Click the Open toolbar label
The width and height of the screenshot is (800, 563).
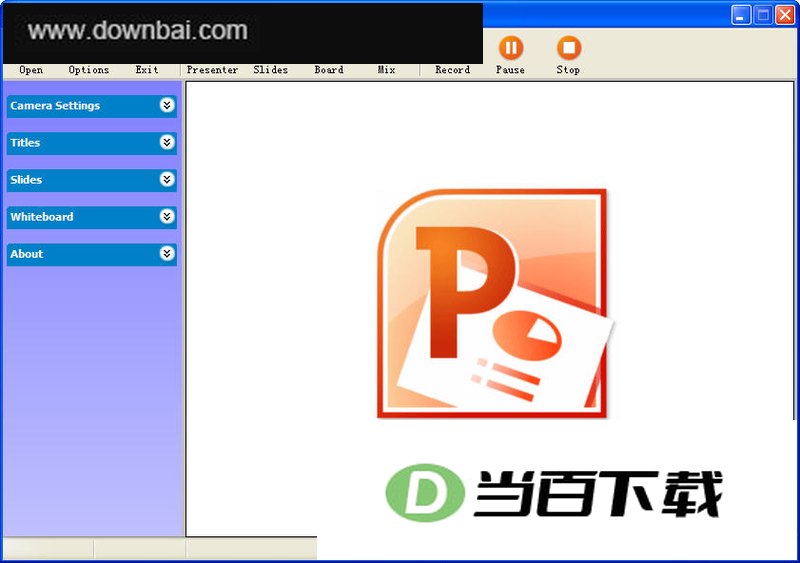pyautogui.click(x=31, y=70)
